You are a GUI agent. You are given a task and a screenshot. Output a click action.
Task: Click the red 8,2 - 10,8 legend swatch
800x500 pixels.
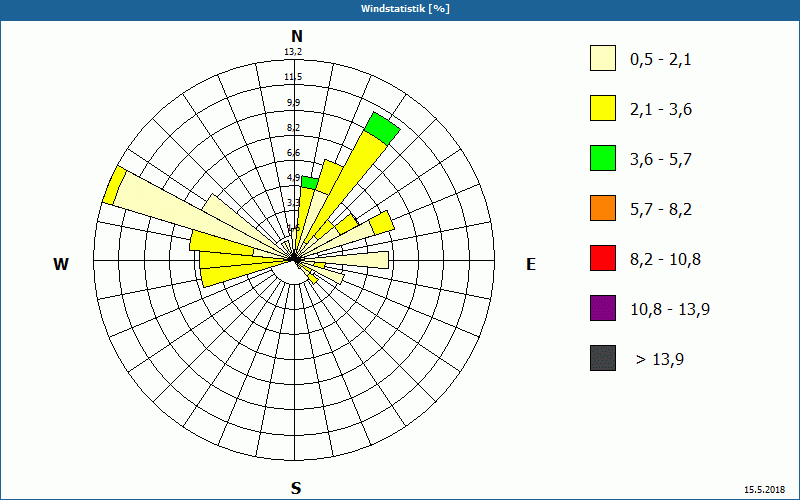pos(603,258)
